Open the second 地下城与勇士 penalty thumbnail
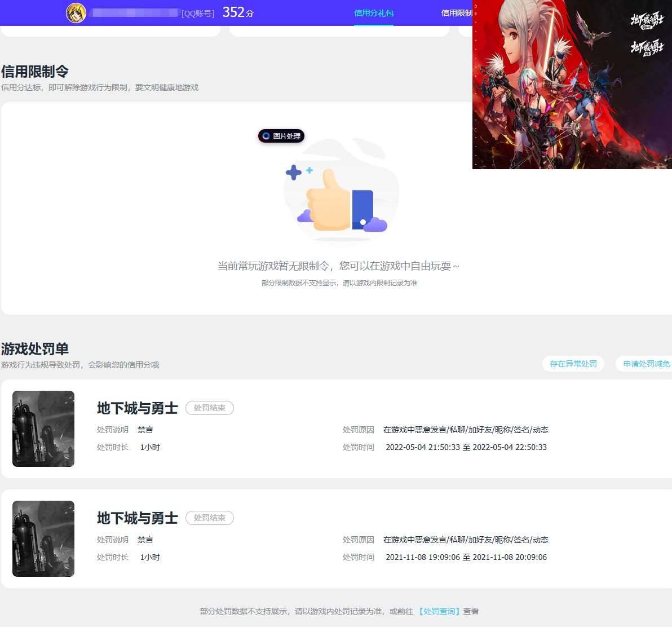 click(x=43, y=538)
